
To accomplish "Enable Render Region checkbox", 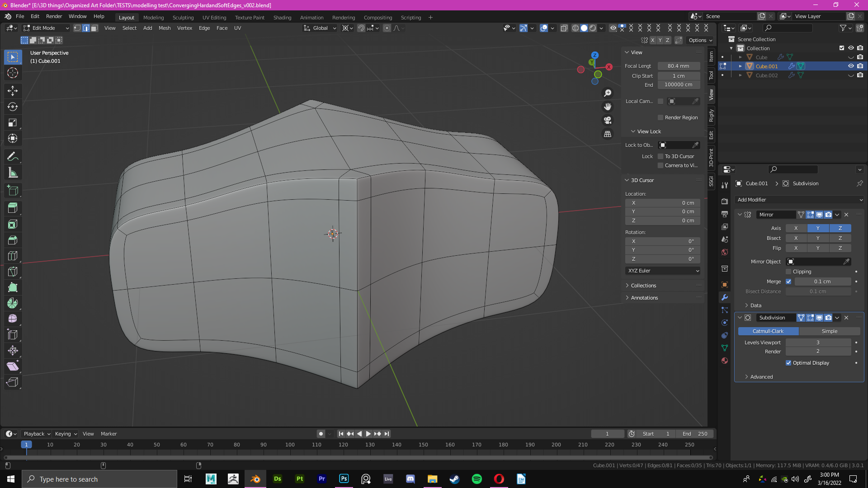I will pos(660,117).
